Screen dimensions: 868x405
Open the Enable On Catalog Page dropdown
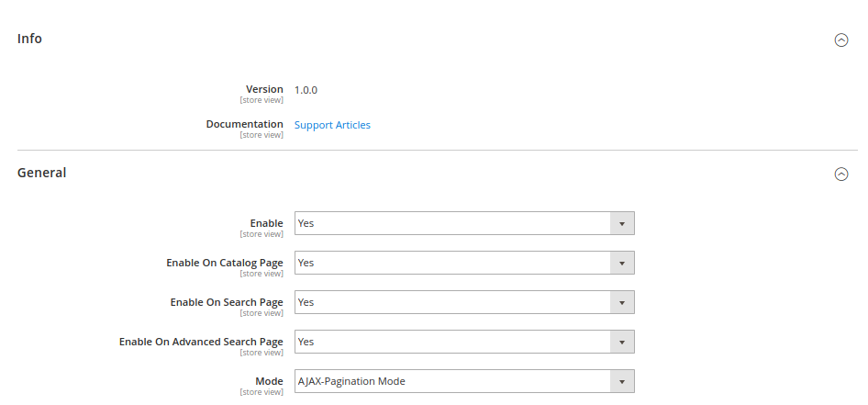tap(463, 263)
